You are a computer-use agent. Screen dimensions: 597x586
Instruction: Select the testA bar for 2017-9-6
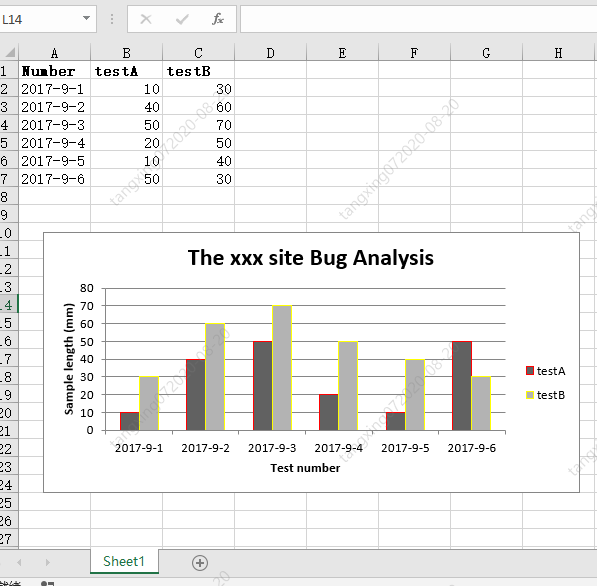point(462,386)
